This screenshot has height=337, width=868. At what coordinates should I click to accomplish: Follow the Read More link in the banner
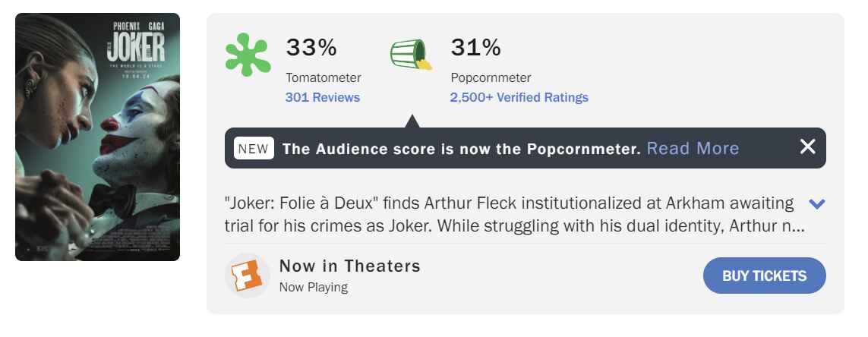693,148
